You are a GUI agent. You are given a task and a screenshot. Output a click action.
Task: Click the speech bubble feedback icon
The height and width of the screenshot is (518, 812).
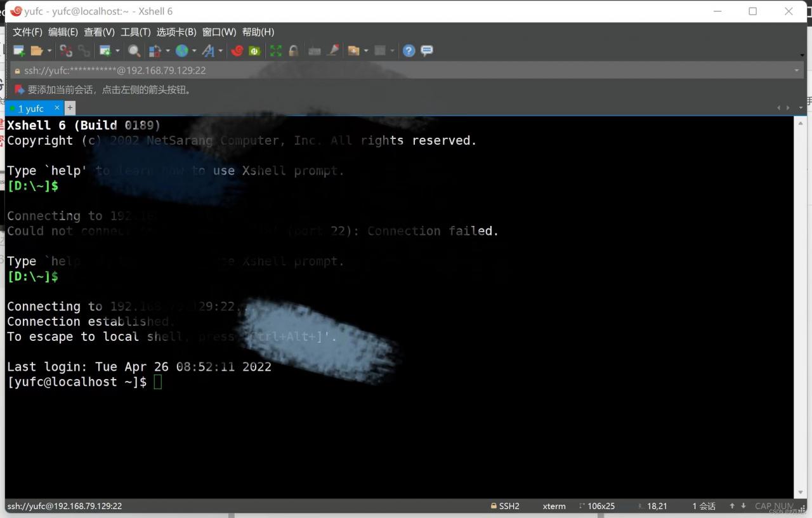tap(427, 51)
